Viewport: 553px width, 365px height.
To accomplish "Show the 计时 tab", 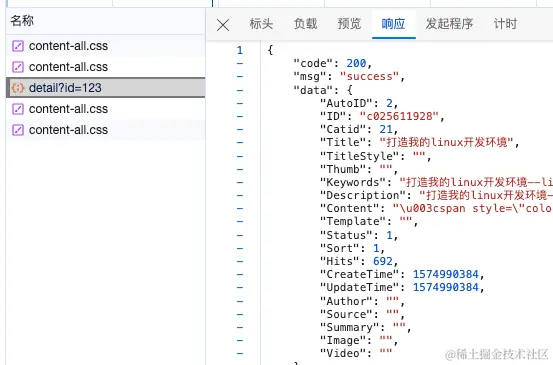I will click(x=505, y=24).
